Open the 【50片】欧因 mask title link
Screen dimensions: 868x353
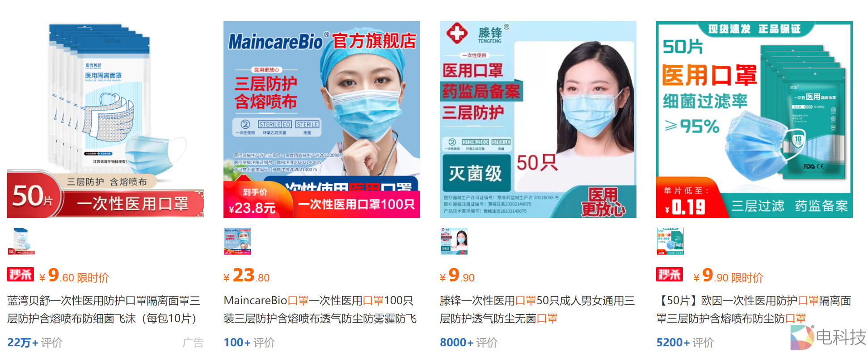[754, 310]
